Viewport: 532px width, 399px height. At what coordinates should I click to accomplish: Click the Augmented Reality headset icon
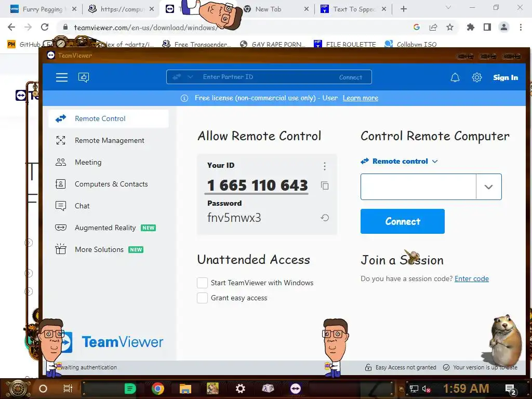click(61, 228)
